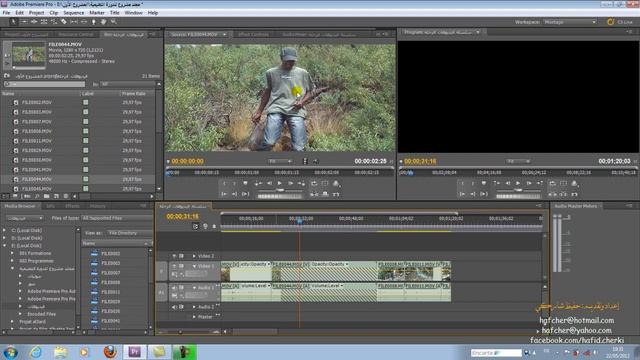Toggle Safe Margins in Source monitor

coord(324,184)
